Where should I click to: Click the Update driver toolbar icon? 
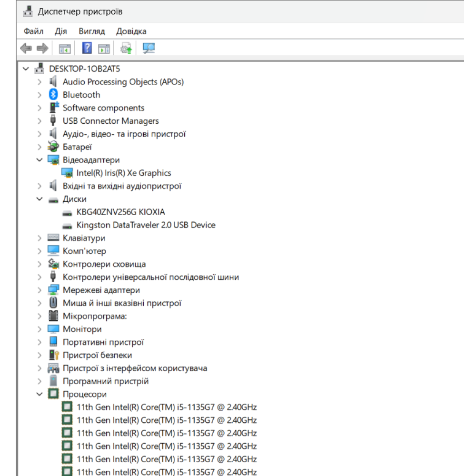coord(126,48)
